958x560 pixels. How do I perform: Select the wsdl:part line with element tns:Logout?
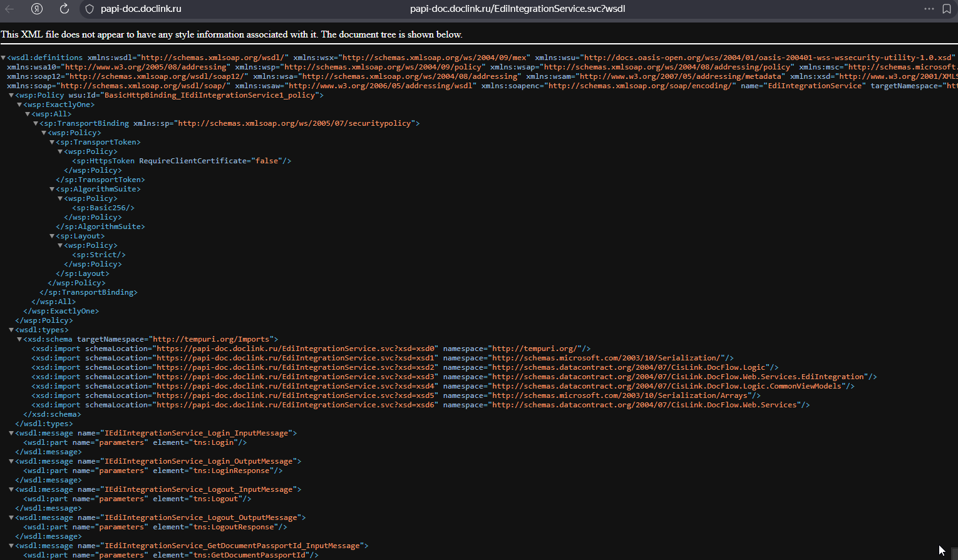click(x=137, y=499)
